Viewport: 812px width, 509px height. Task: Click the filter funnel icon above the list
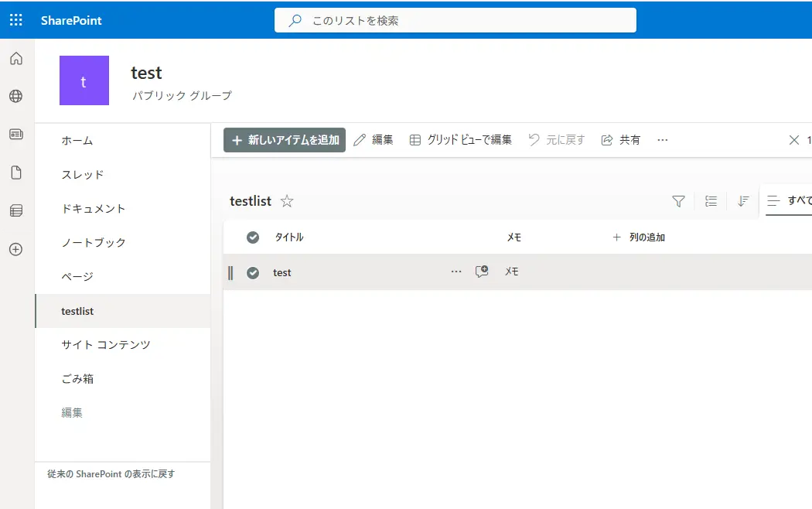click(678, 201)
